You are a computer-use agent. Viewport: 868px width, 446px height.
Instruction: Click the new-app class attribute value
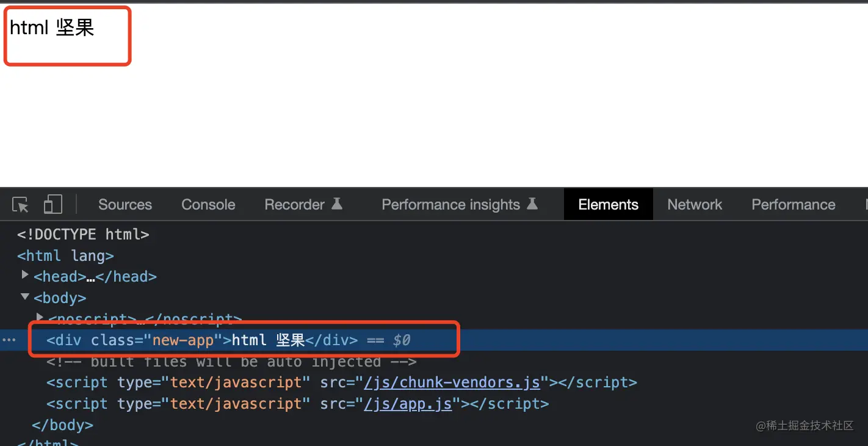point(183,340)
